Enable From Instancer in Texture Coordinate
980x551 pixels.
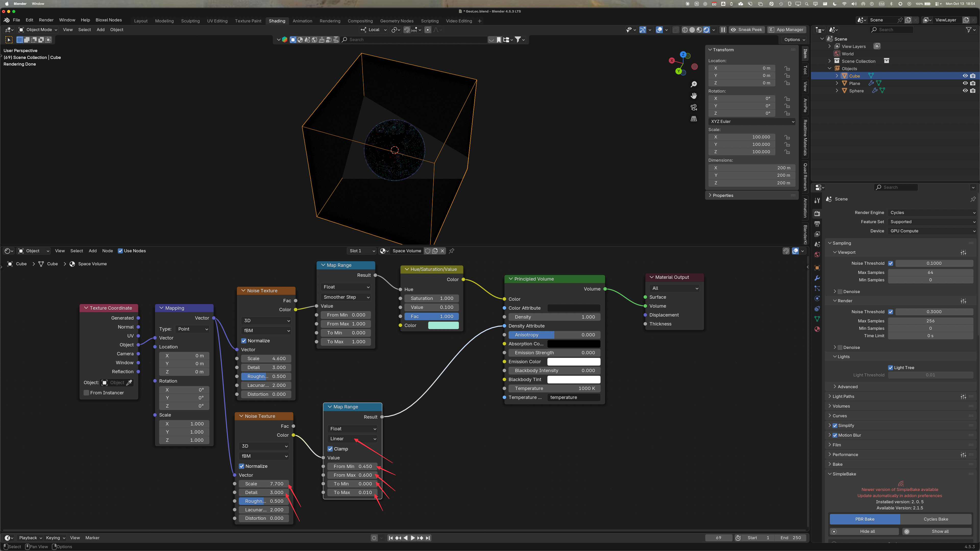[86, 393]
